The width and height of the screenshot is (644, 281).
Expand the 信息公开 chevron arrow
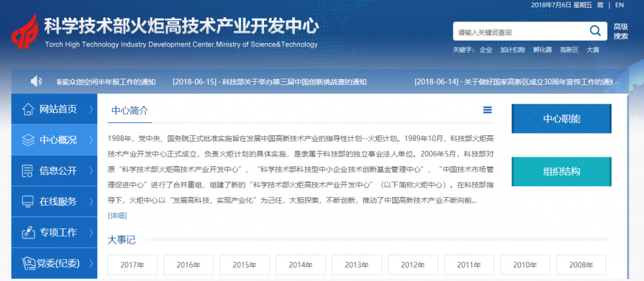click(91, 171)
